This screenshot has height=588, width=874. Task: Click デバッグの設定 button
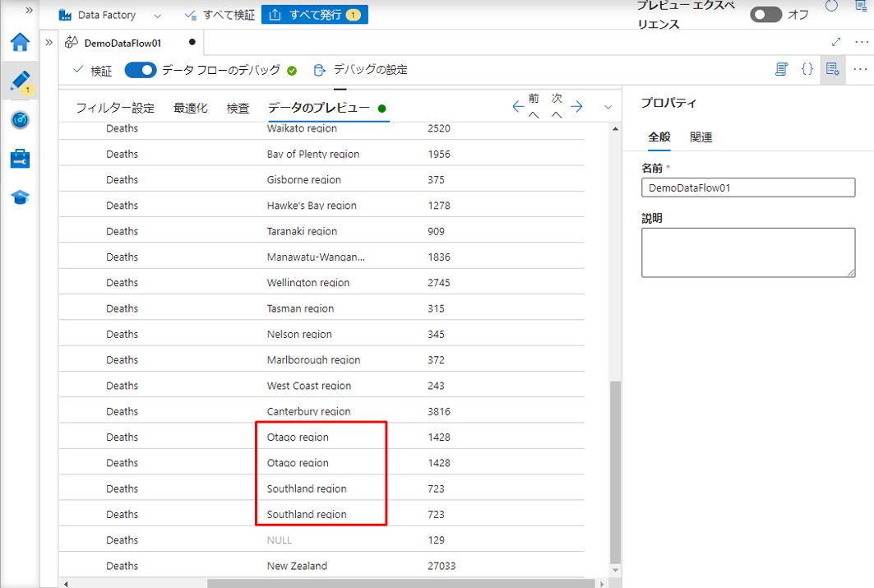pyautogui.click(x=360, y=71)
